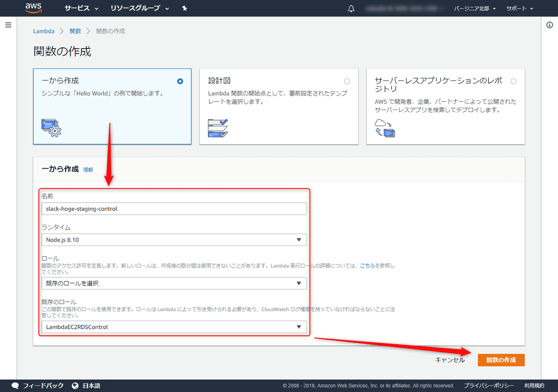Go to 関数 breadcrumb link
This screenshot has height=392, width=558.
(x=75, y=31)
